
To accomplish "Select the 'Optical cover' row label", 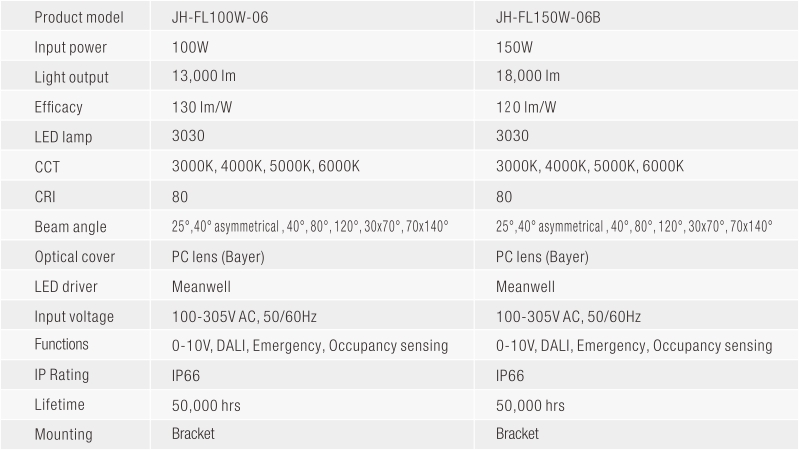I will tap(75, 257).
